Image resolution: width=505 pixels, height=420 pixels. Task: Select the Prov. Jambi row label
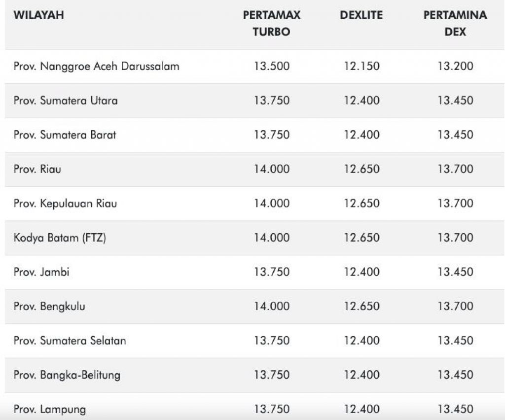point(41,272)
